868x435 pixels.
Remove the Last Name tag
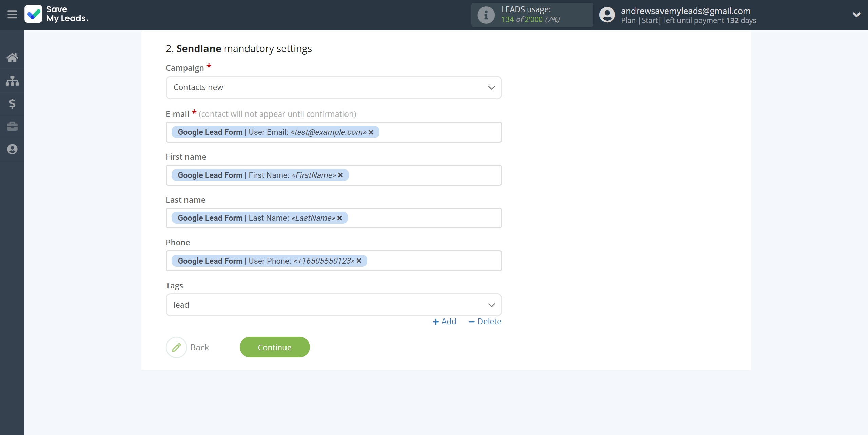click(x=339, y=218)
